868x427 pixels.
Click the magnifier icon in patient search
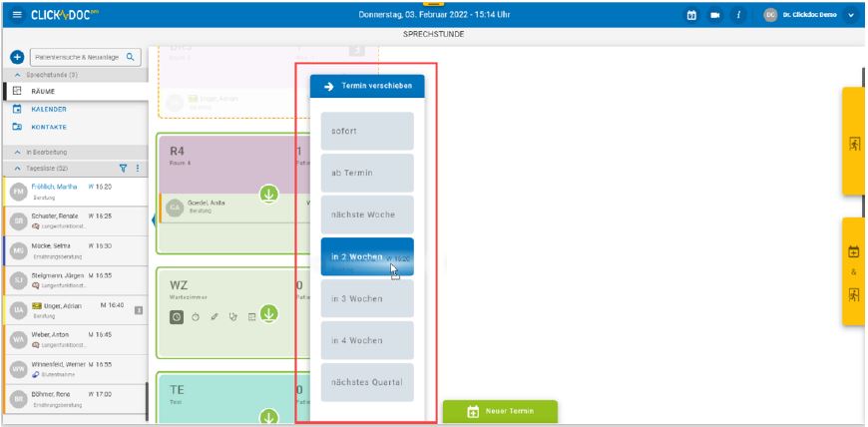131,58
